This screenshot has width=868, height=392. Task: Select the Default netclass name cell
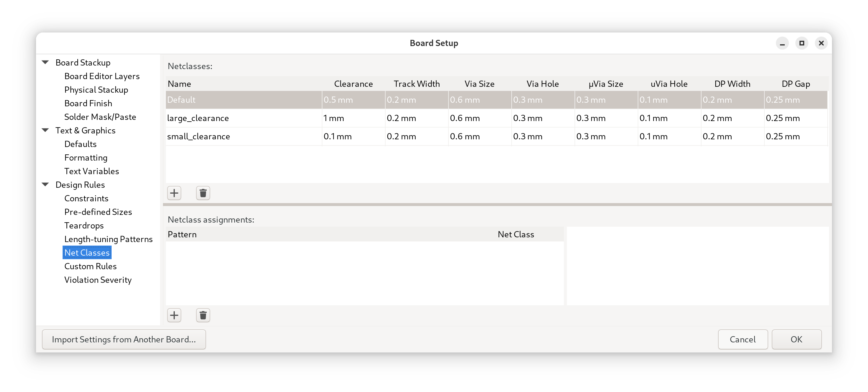(x=244, y=100)
